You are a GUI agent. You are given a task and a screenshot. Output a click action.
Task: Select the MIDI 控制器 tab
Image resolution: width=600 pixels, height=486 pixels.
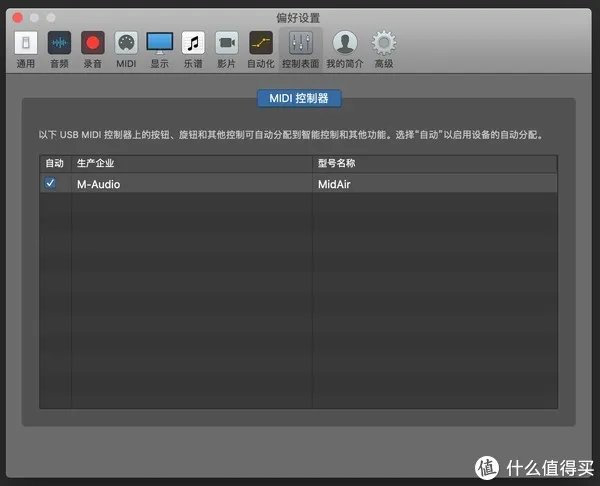[299, 98]
